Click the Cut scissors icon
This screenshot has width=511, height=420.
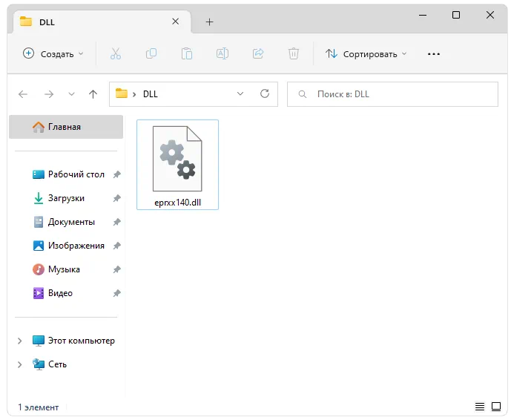(x=116, y=53)
